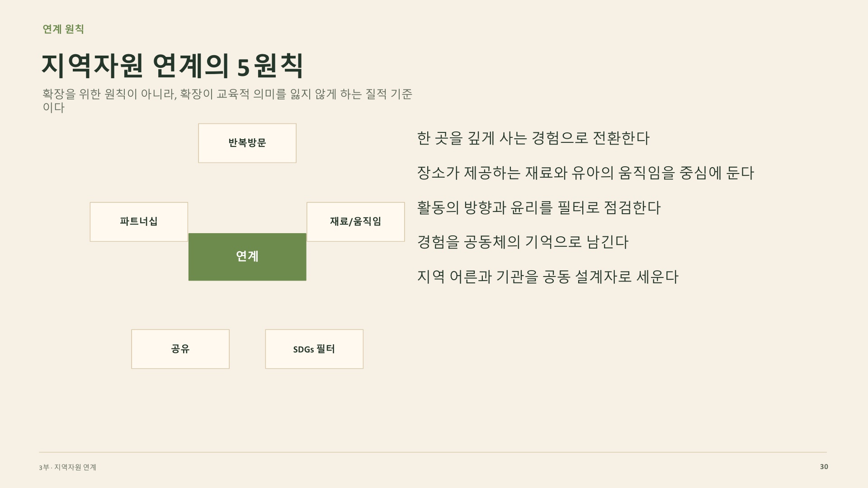Click the subtitle text starting with 확장을 위한
868x488 pixels.
point(227,100)
